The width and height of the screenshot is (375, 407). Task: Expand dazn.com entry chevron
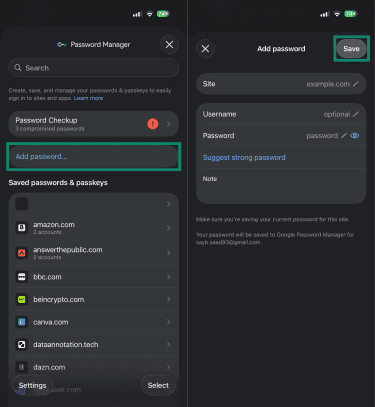[x=168, y=367]
